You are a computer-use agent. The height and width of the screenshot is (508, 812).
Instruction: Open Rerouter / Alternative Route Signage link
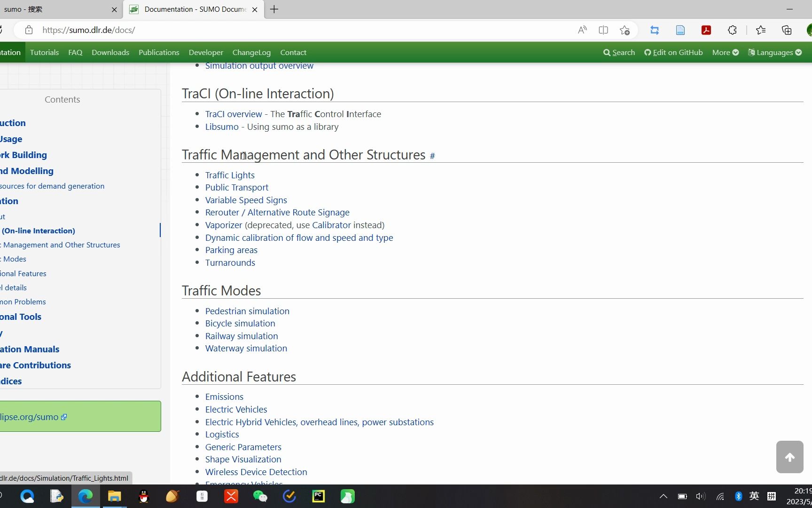pos(277,212)
